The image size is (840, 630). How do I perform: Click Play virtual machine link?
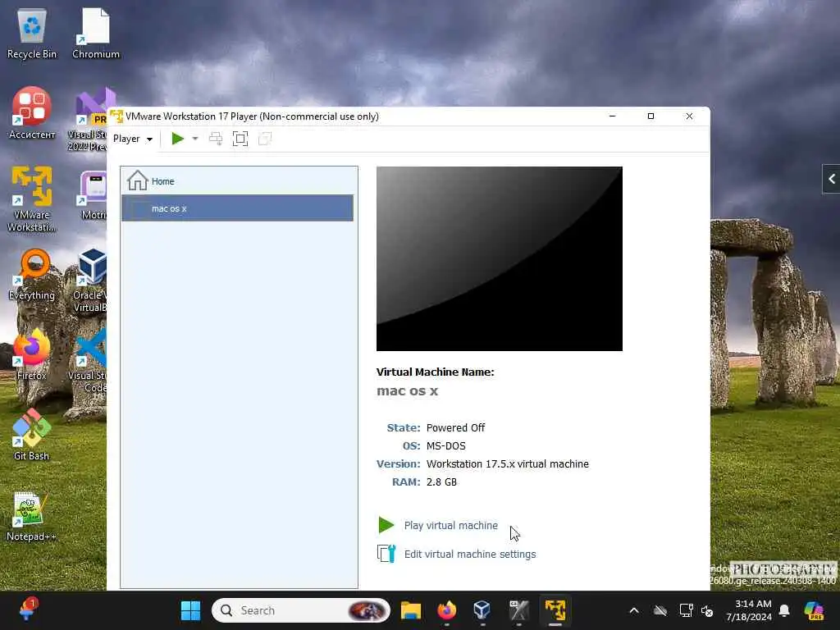tap(450, 526)
